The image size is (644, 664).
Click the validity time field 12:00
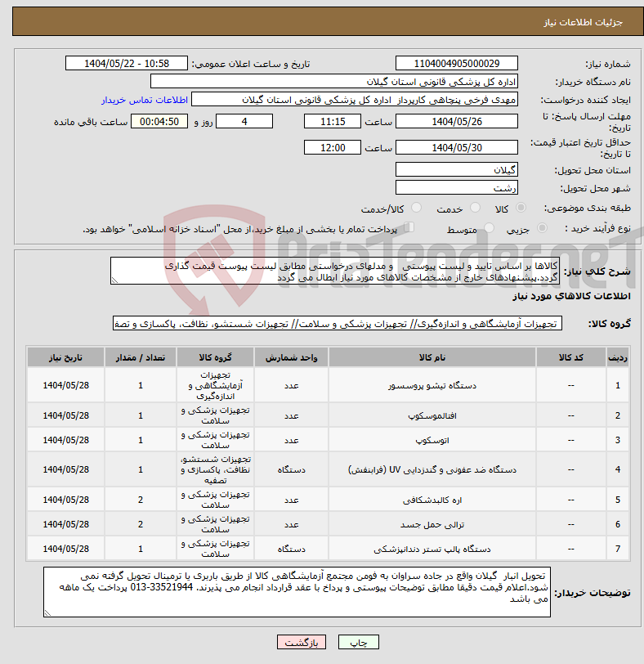coord(333,148)
